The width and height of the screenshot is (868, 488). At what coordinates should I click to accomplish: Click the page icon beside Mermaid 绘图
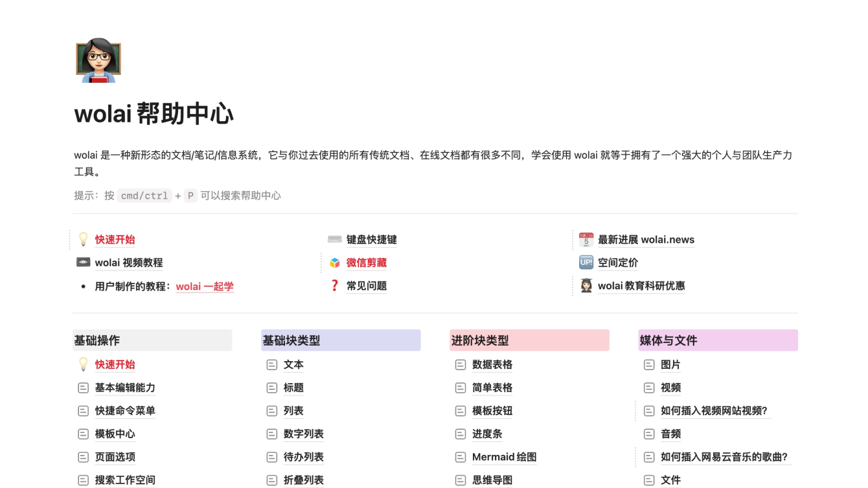point(460,456)
